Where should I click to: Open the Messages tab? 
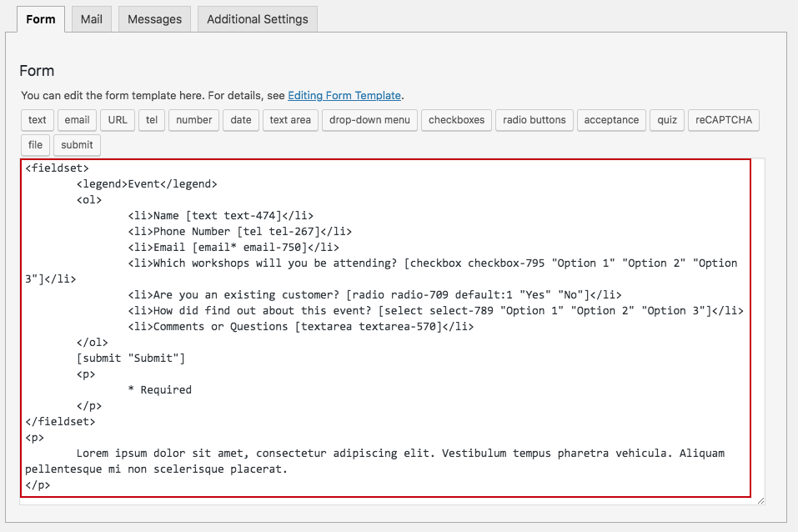pos(155,19)
